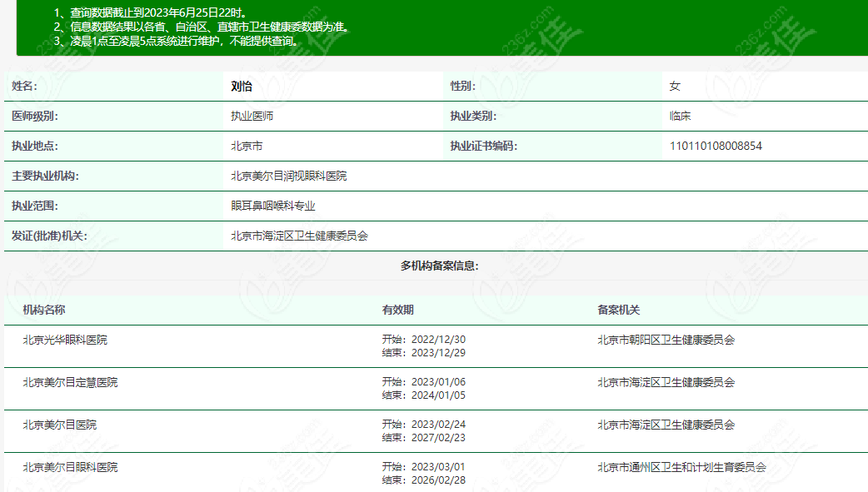Click the 北京市 practice location value
The image size is (868, 492).
[x=247, y=147]
